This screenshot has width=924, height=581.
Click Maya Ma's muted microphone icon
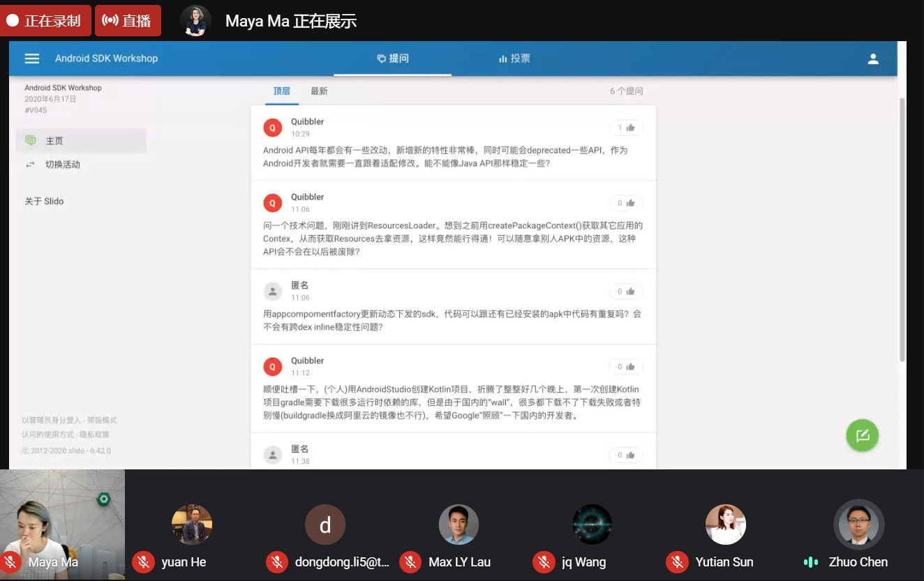click(x=10, y=562)
